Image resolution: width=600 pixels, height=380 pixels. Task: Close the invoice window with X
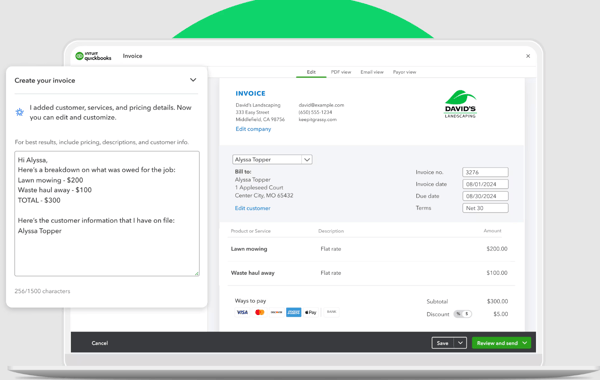(x=528, y=56)
